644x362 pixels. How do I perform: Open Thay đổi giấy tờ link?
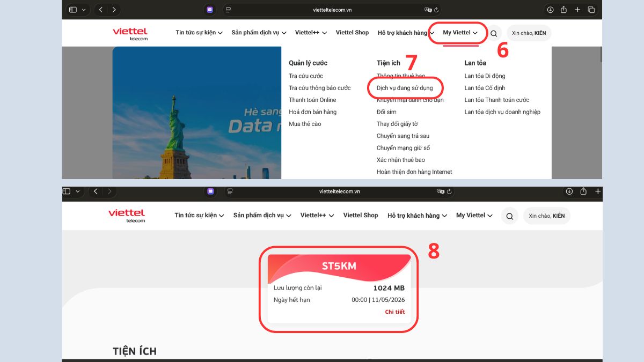click(x=397, y=124)
